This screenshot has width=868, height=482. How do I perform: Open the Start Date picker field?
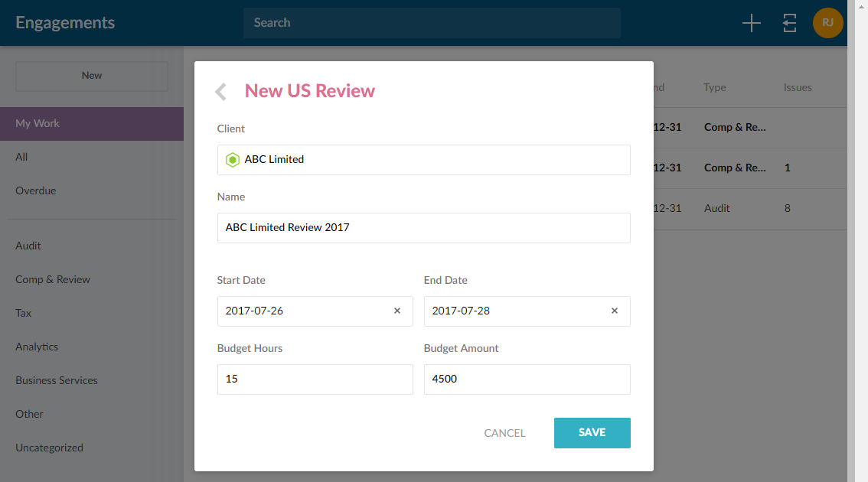[x=306, y=311]
